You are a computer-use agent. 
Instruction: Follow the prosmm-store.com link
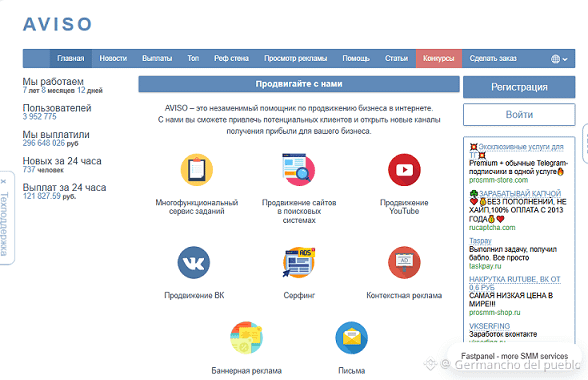498,180
